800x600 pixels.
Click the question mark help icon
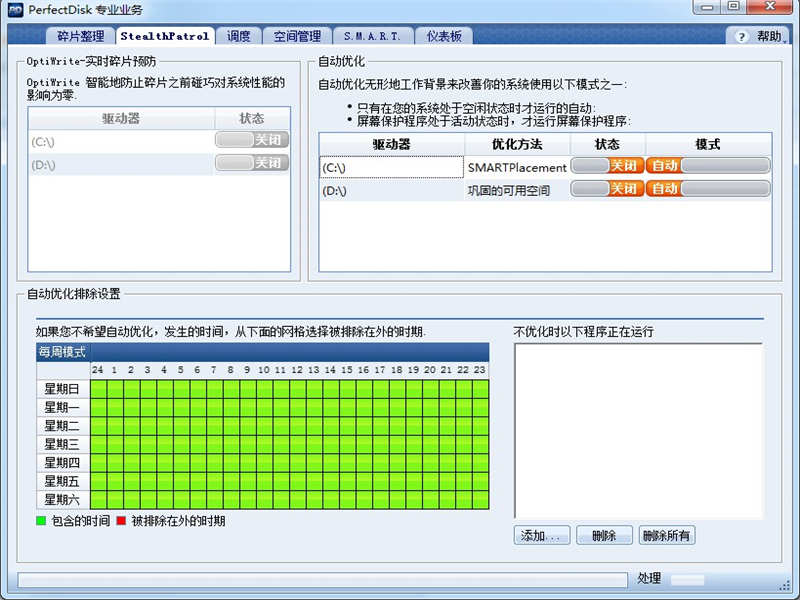click(741, 37)
